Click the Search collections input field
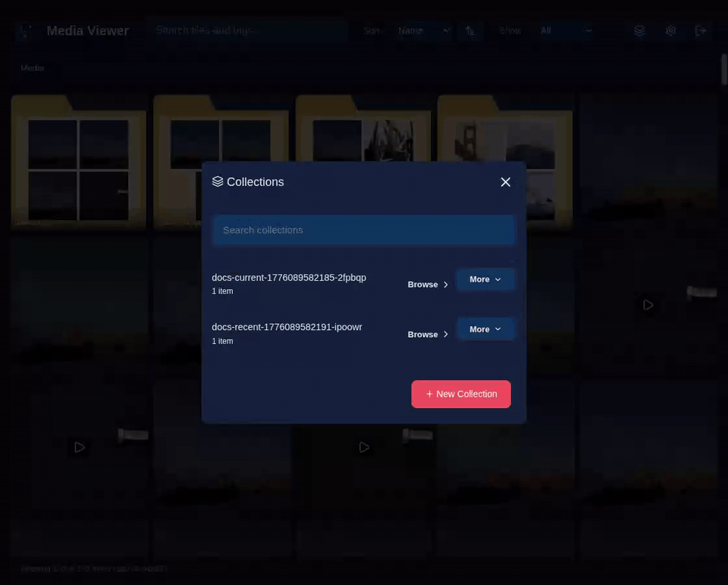This screenshot has width=728, height=585. click(x=363, y=230)
